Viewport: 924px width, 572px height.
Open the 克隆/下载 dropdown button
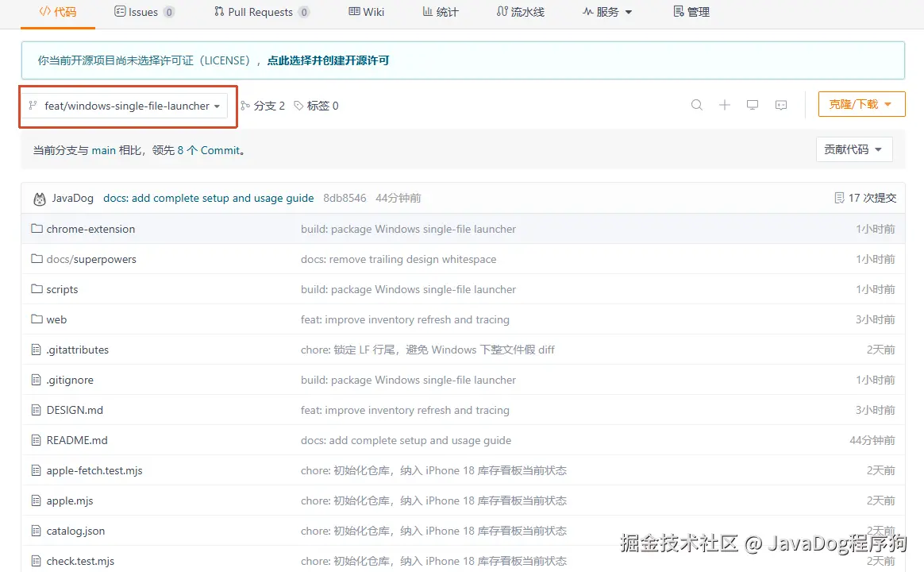tap(861, 104)
